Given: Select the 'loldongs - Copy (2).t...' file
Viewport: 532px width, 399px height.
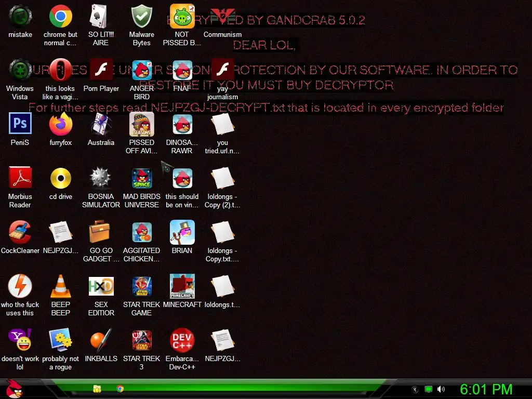Looking at the screenshot, I should [x=222, y=178].
